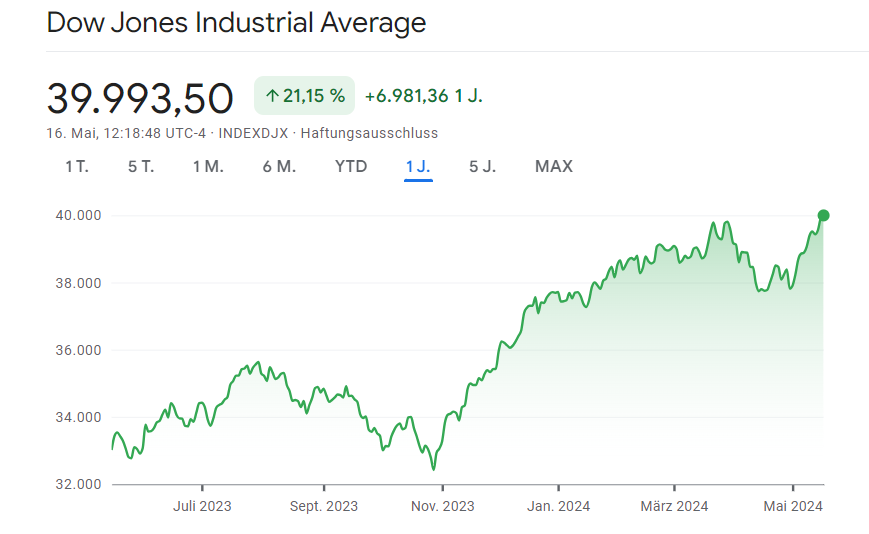Click the 40.000 y-axis label
869x534 pixels.
[78, 215]
